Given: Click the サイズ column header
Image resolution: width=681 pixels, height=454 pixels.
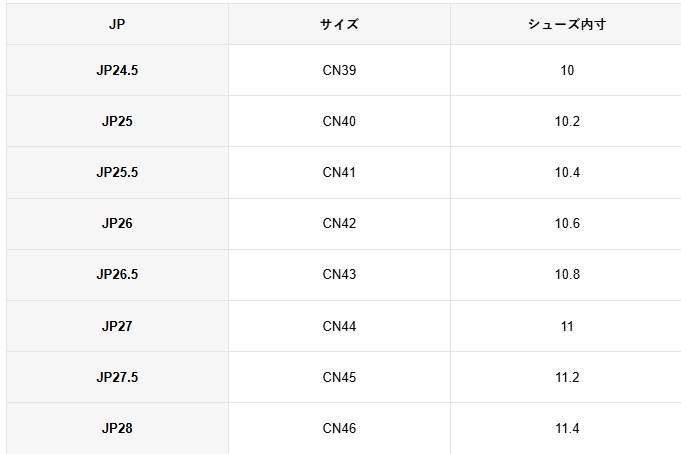Looking at the screenshot, I should [339, 24].
